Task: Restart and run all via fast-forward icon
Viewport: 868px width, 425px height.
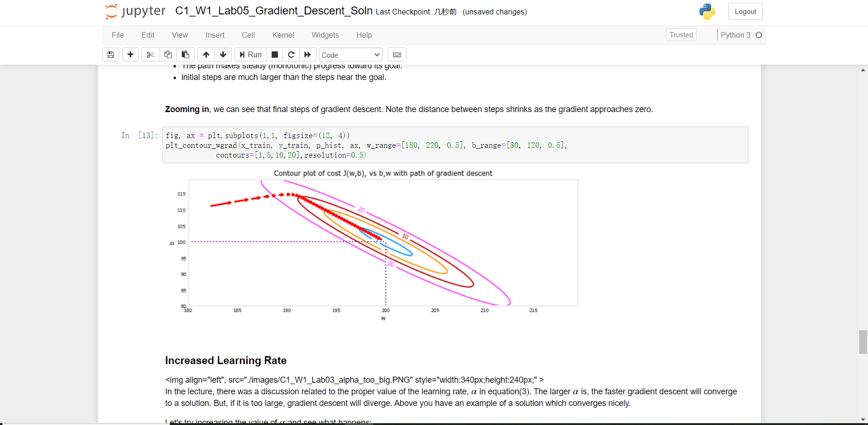Action: point(308,54)
